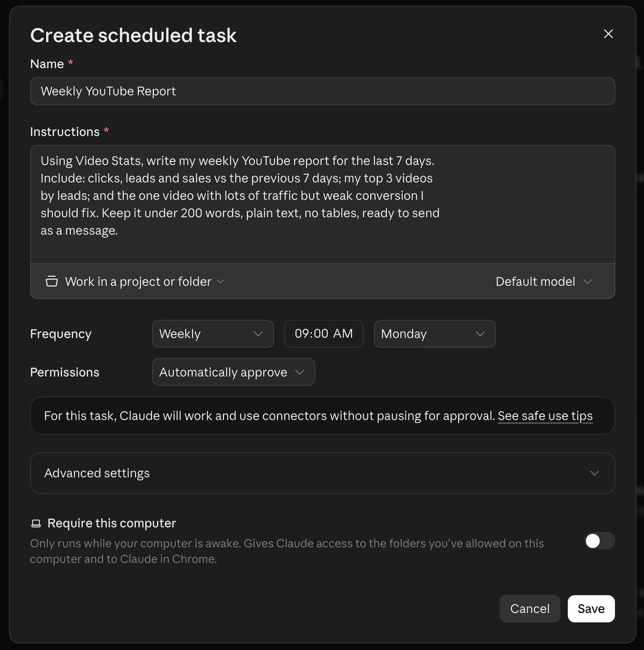
Task: Click the Cancel button
Action: pos(530,609)
